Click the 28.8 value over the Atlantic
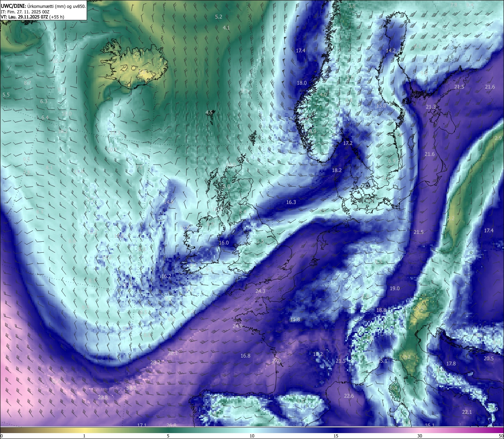The width and height of the screenshot is (504, 439). tap(103, 397)
